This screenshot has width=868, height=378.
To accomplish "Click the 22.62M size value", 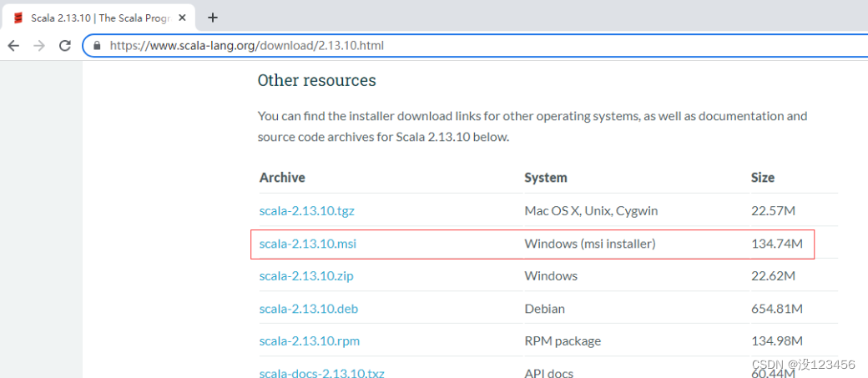I will point(774,275).
